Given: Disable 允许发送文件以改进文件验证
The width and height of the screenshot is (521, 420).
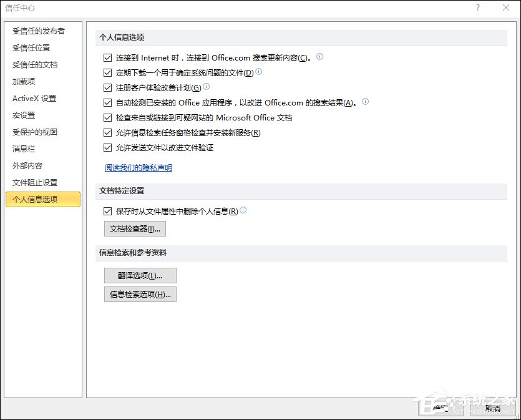Looking at the screenshot, I should point(109,147).
